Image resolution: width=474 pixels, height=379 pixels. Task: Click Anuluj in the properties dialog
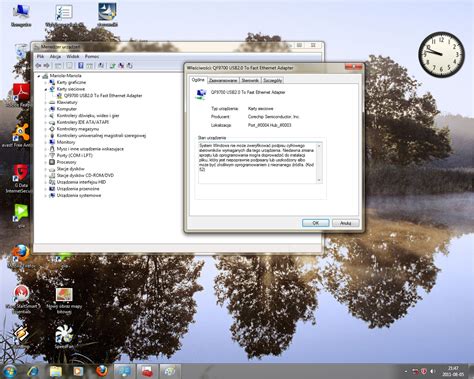click(346, 223)
